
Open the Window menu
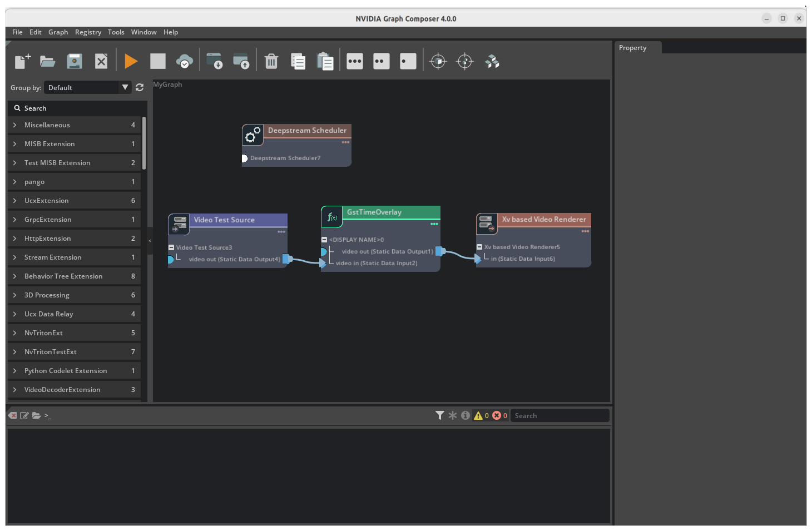pyautogui.click(x=144, y=32)
